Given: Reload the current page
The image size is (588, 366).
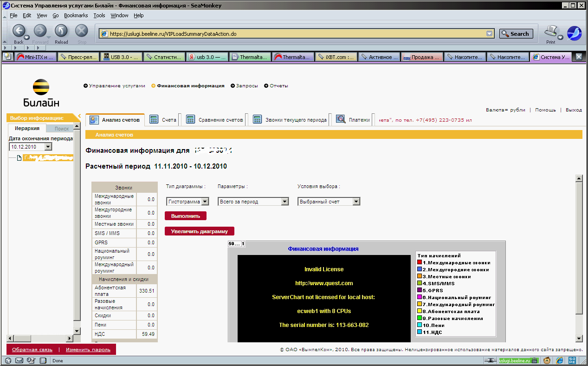Looking at the screenshot, I should click(x=61, y=31).
